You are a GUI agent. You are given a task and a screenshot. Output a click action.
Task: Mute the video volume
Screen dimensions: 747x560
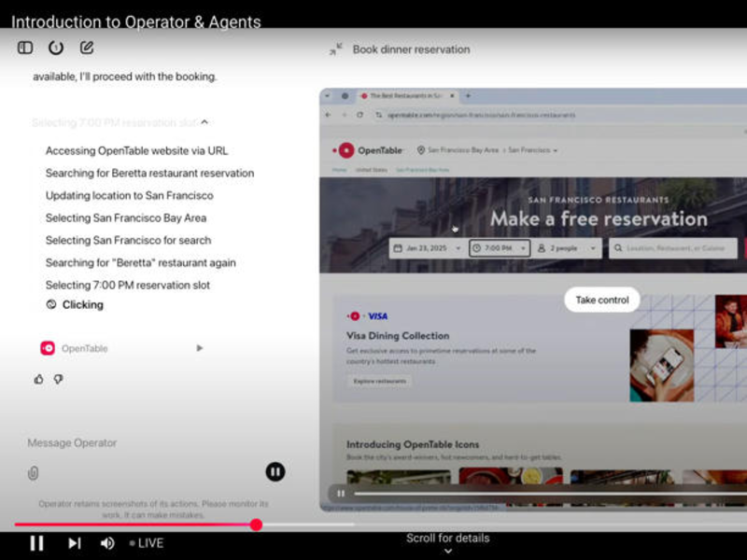tap(107, 543)
